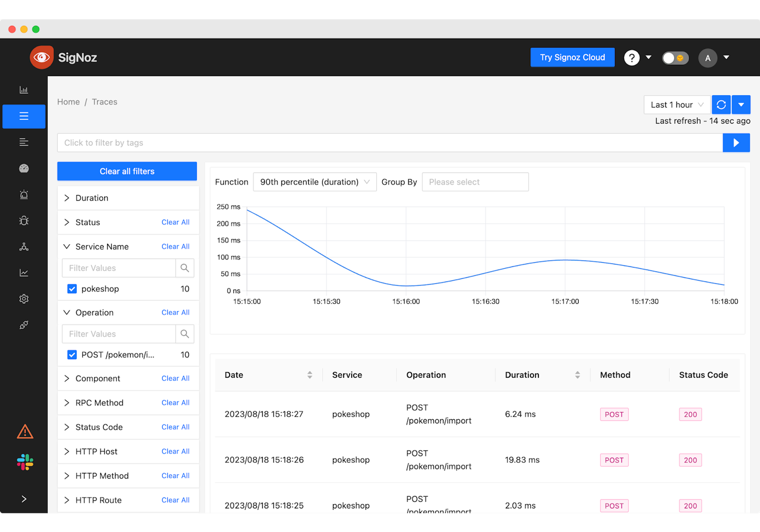This screenshot has height=532, width=760.
Task: Click the refresh icon near Last 1 hour
Action: click(721, 104)
